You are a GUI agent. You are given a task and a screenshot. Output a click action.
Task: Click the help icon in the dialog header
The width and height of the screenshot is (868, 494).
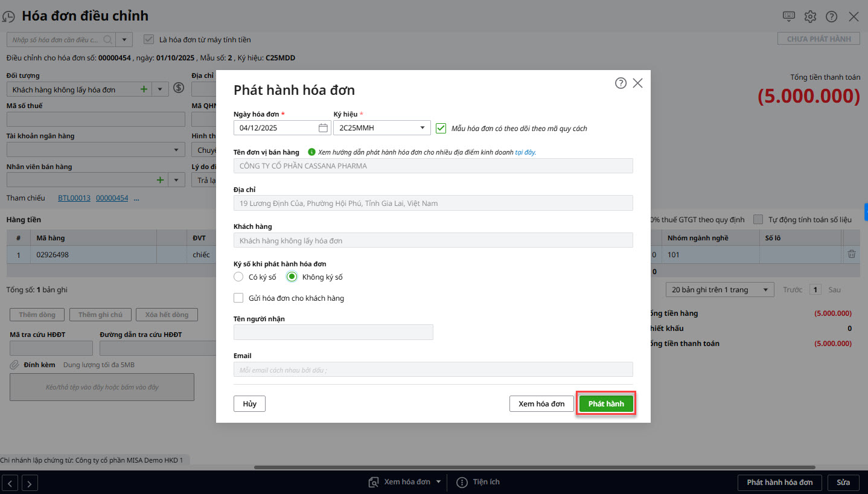click(x=621, y=83)
